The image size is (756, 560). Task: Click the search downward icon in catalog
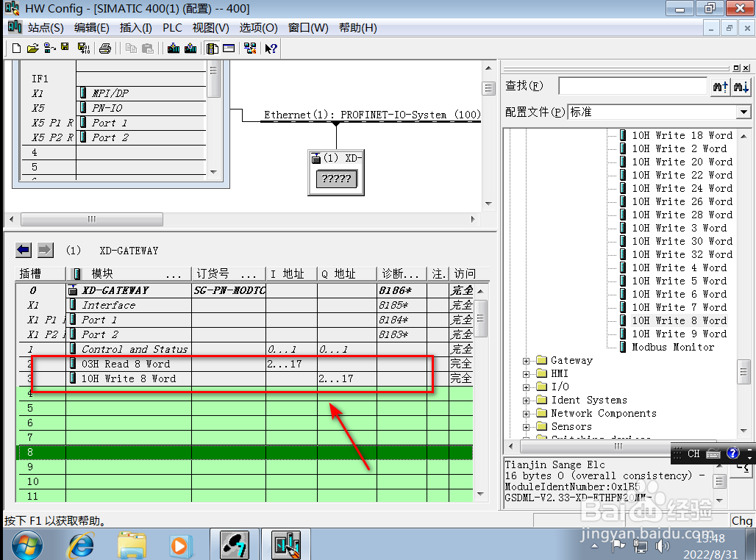pyautogui.click(x=741, y=87)
